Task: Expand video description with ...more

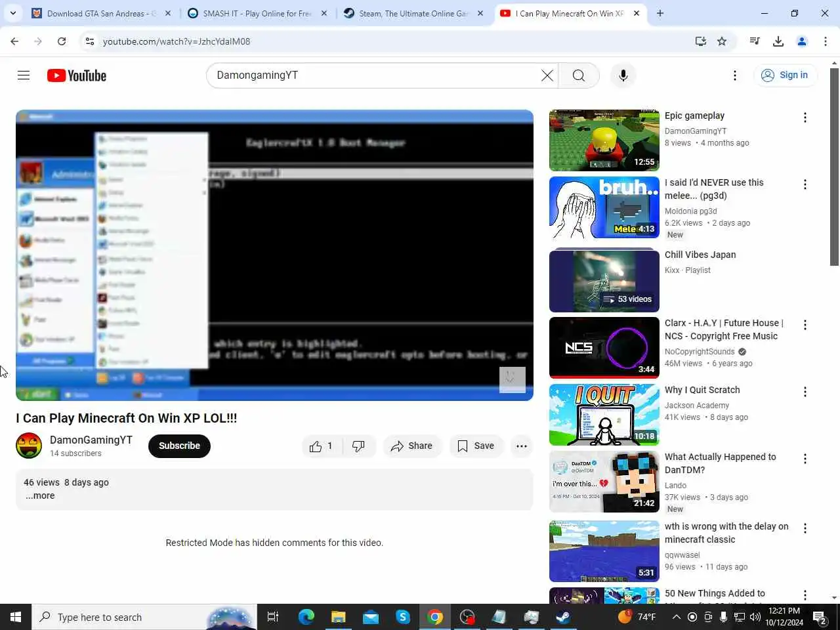Action: [40, 495]
